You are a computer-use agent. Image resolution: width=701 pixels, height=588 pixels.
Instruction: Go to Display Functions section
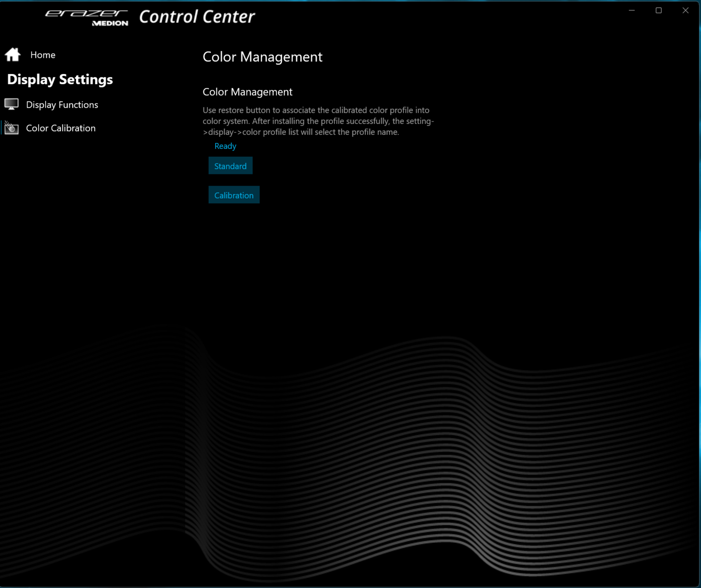(62, 105)
